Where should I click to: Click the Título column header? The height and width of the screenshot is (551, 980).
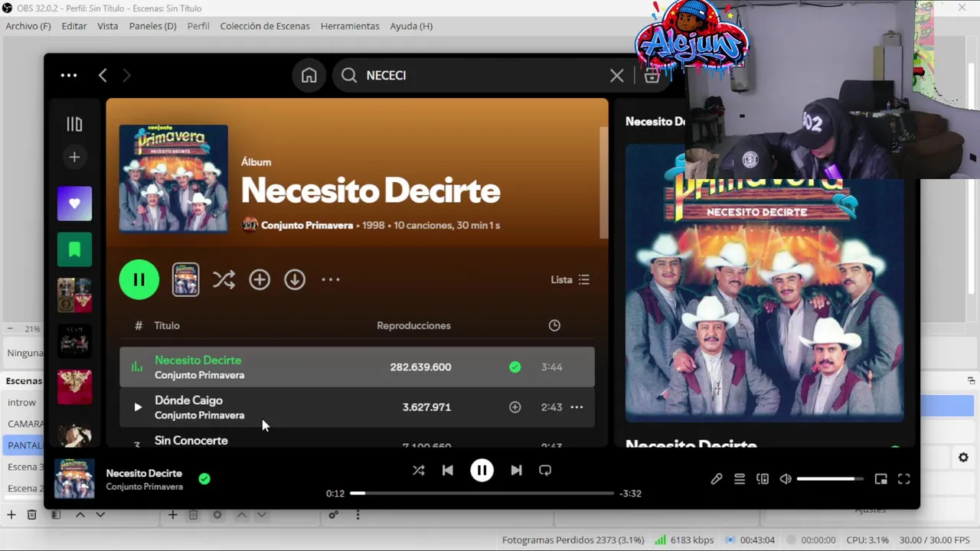(x=167, y=325)
